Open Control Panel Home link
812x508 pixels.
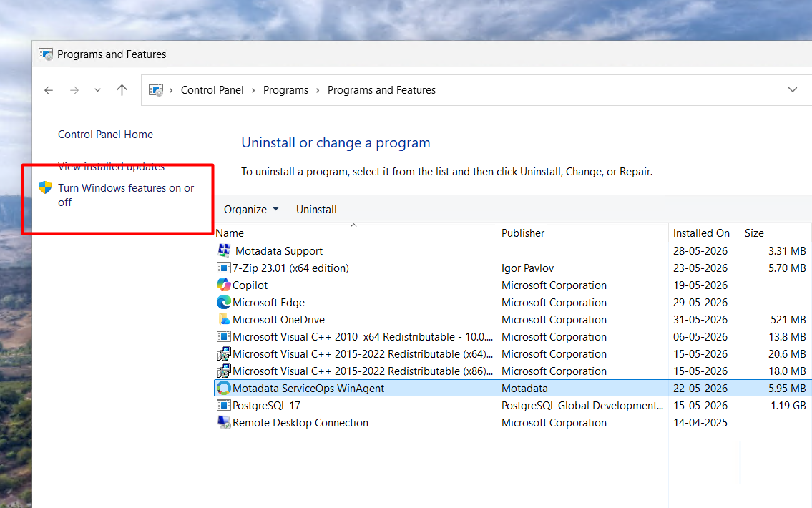pyautogui.click(x=106, y=135)
